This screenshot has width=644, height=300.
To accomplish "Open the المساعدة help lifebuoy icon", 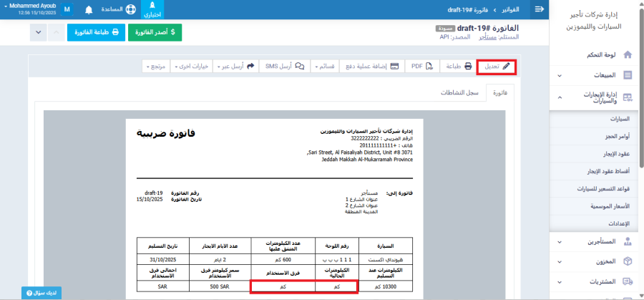I will 130,10.
